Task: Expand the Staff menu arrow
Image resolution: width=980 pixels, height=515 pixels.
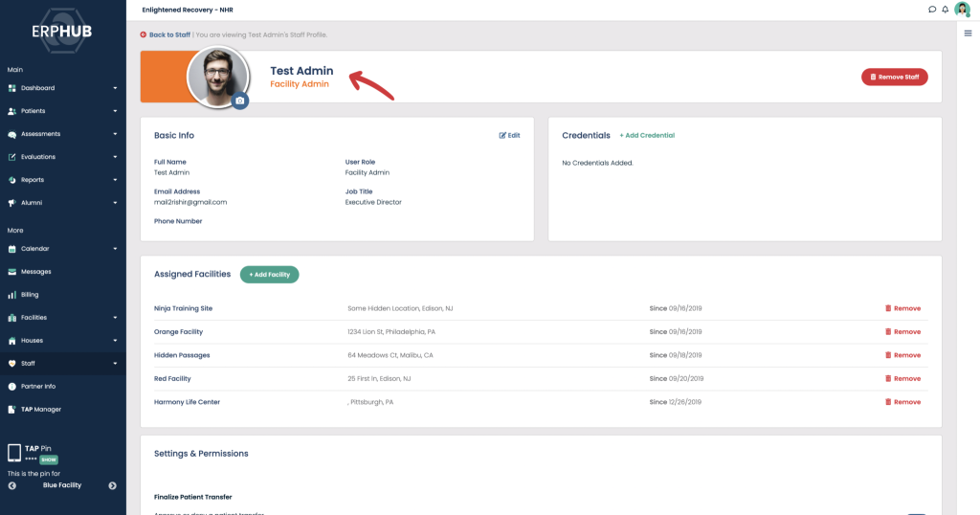Action: 115,363
